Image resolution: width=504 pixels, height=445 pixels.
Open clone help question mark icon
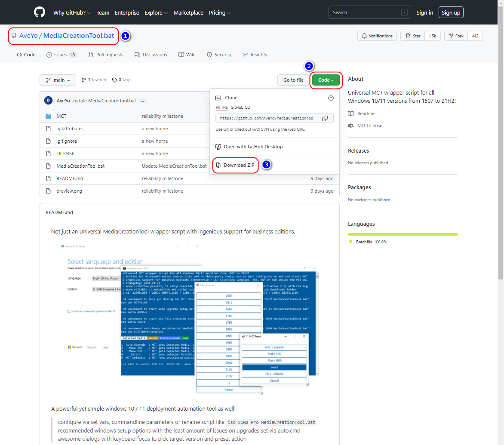(331, 98)
